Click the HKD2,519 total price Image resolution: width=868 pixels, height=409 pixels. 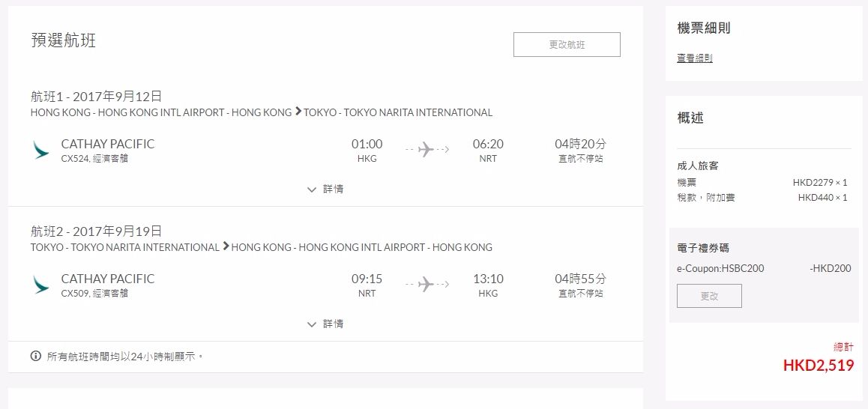pyautogui.click(x=818, y=366)
